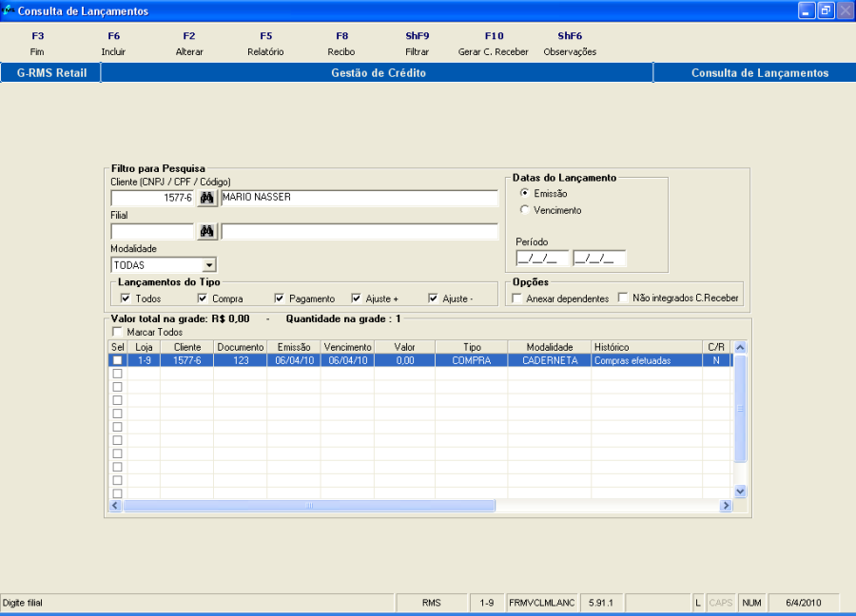Click the Tipo column header

pyautogui.click(x=472, y=347)
